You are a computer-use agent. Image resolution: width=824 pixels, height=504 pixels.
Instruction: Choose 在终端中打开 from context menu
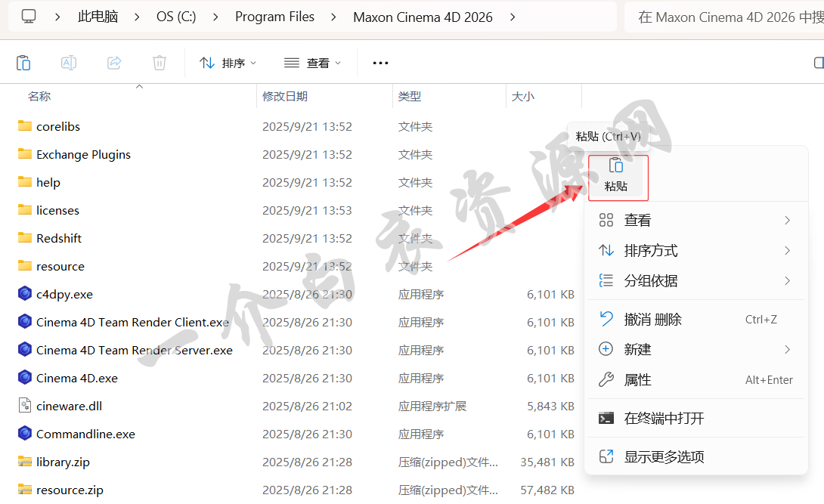tap(664, 418)
